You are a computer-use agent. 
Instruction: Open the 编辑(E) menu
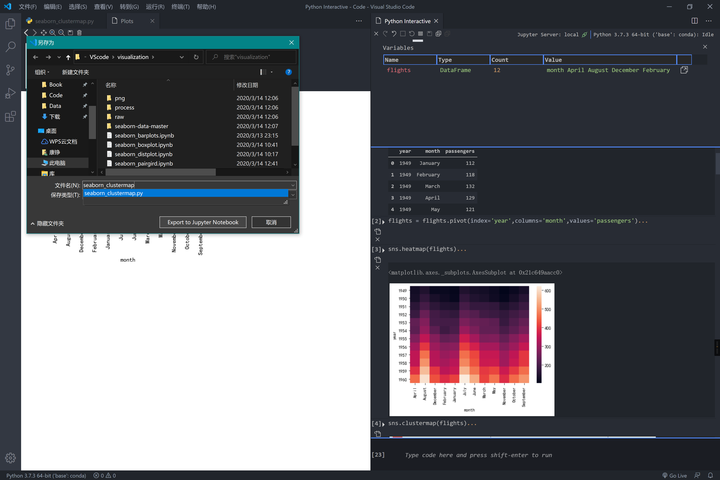point(52,7)
